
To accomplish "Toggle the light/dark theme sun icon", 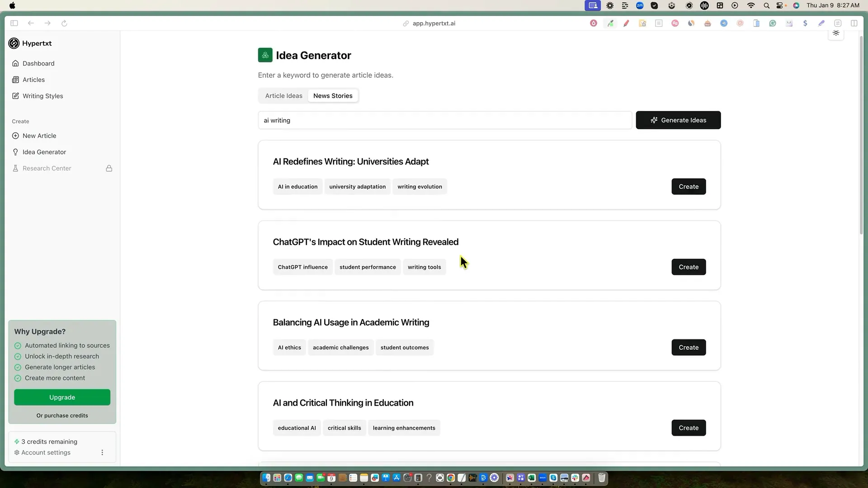I will (x=836, y=33).
